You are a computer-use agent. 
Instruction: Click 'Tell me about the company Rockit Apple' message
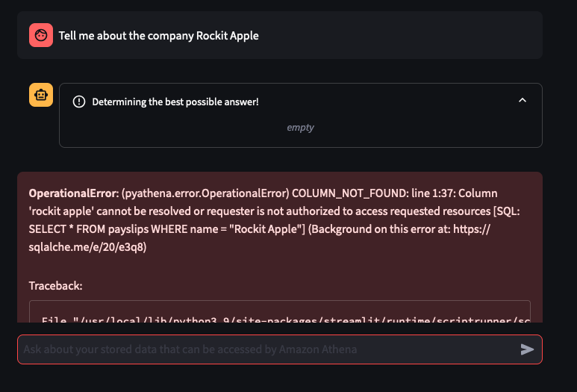tap(158, 36)
